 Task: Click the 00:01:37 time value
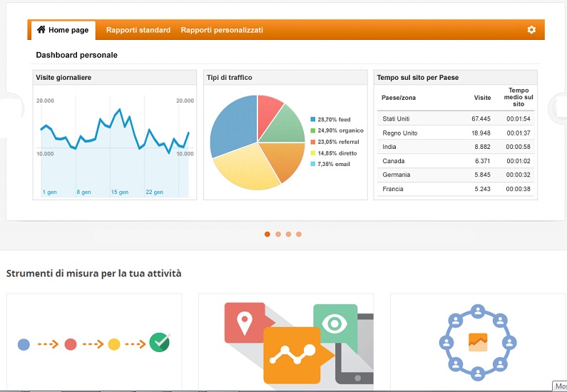(x=519, y=133)
